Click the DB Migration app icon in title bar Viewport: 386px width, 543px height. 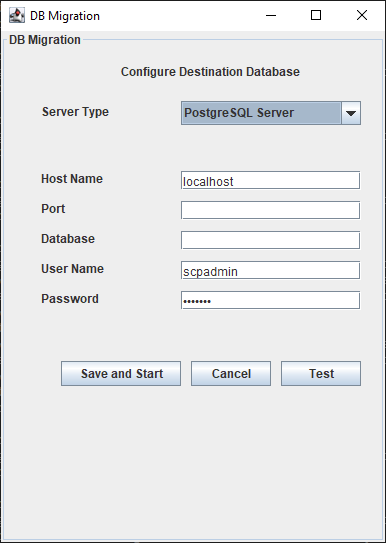click(17, 16)
